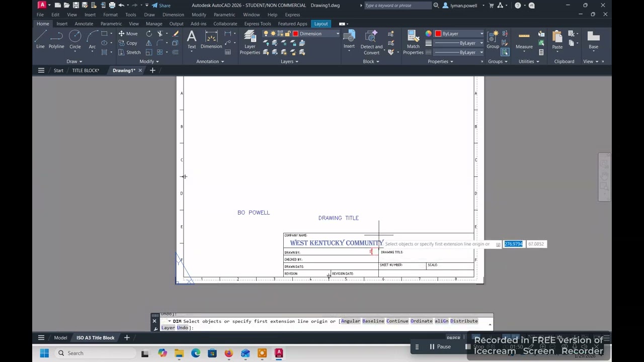
Task: Choose the Baseline command option
Action: [x=373, y=321]
